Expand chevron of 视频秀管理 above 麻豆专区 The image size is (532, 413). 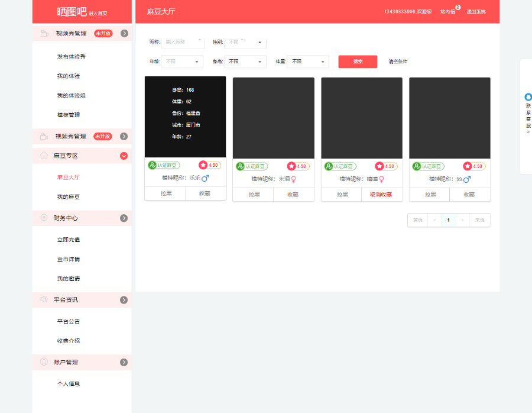[x=124, y=136]
